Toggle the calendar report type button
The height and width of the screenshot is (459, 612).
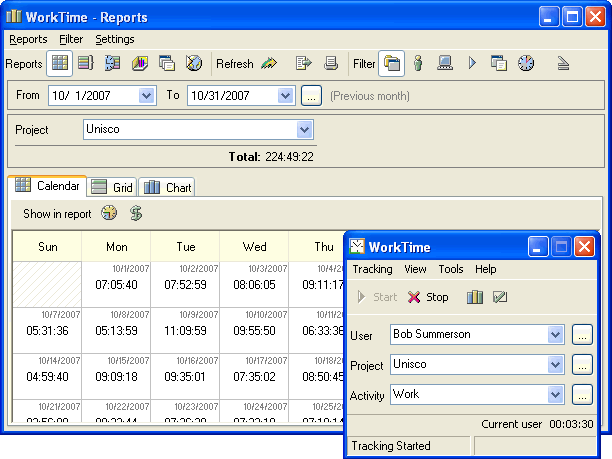point(60,63)
